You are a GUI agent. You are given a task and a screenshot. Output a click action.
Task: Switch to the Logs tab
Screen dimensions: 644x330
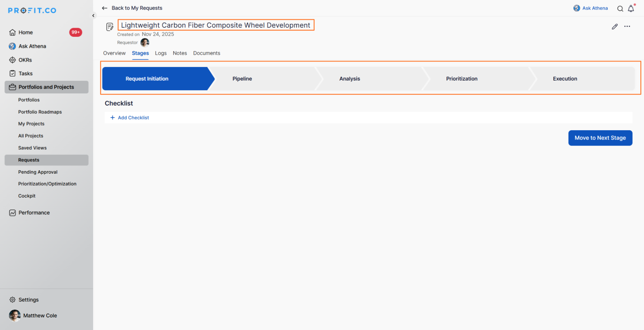pos(161,53)
